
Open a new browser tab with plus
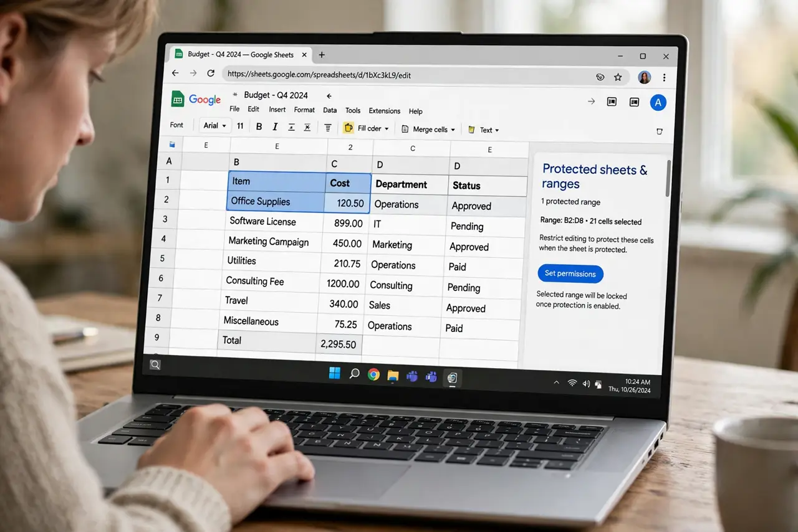[x=322, y=55]
